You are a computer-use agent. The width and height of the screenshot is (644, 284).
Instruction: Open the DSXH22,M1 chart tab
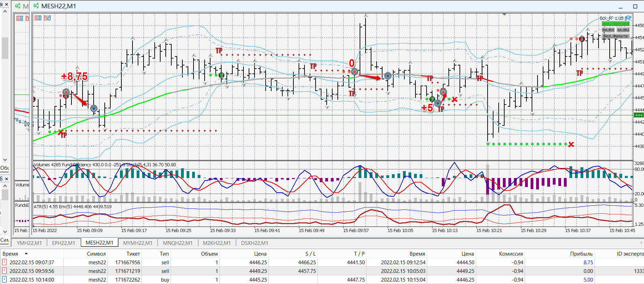click(x=255, y=243)
